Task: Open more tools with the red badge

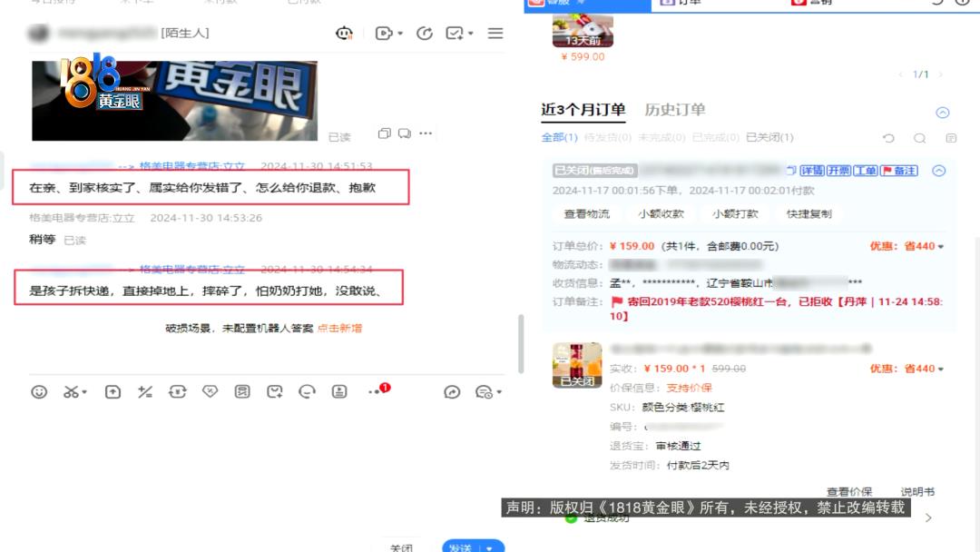Action: coord(378,390)
